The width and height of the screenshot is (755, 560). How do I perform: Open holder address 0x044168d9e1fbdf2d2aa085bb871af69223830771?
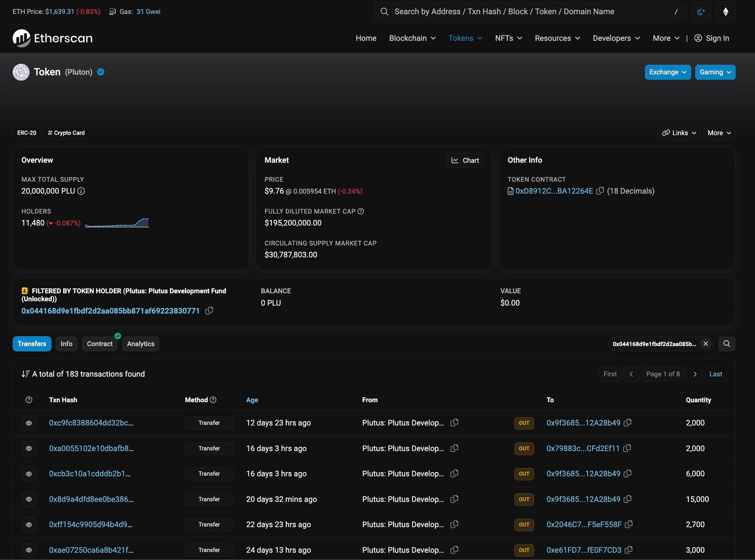point(111,311)
